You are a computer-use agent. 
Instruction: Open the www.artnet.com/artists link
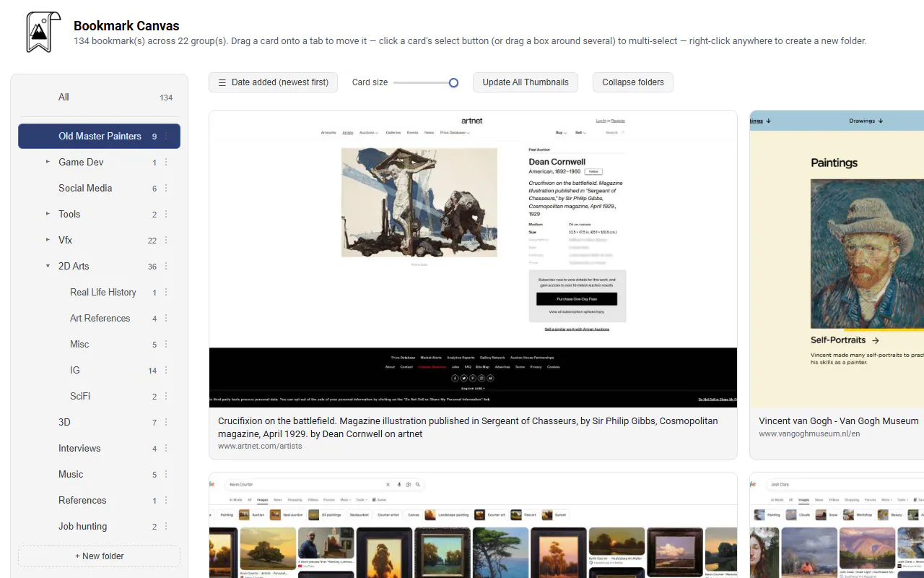tap(260, 446)
